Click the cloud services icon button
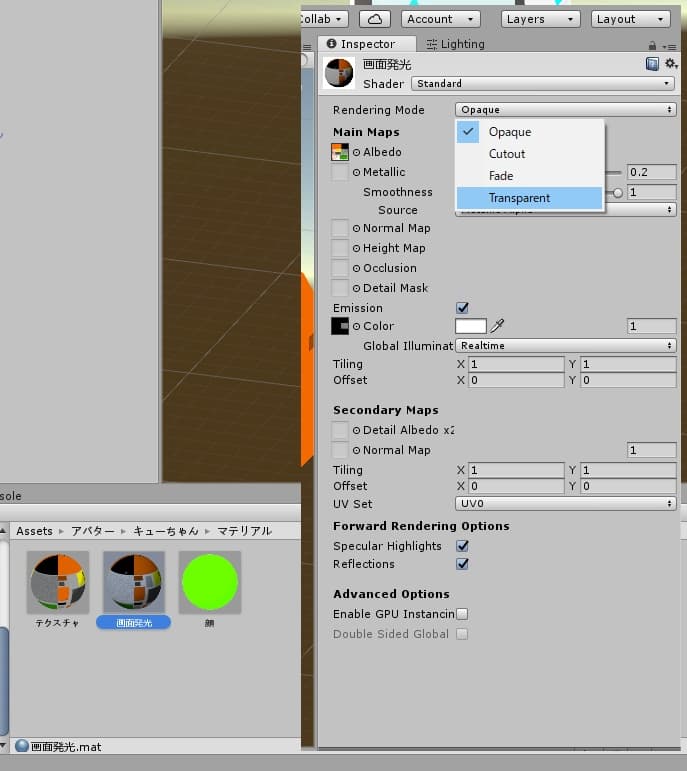 pos(374,19)
